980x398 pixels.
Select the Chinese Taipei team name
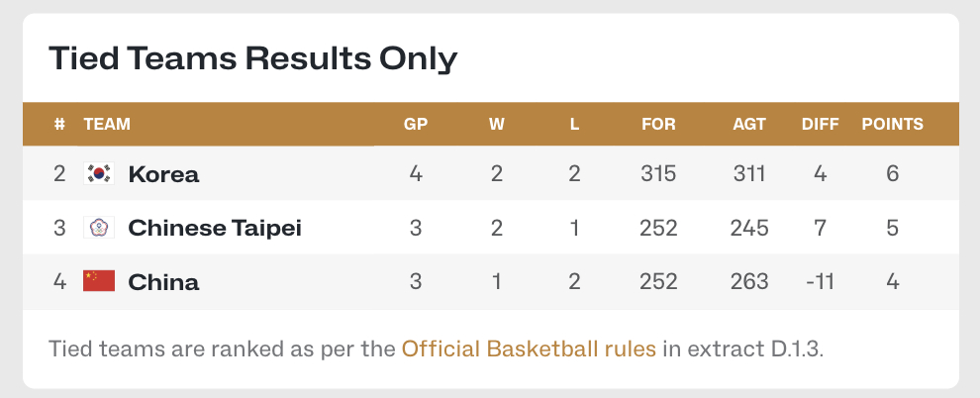click(x=215, y=228)
